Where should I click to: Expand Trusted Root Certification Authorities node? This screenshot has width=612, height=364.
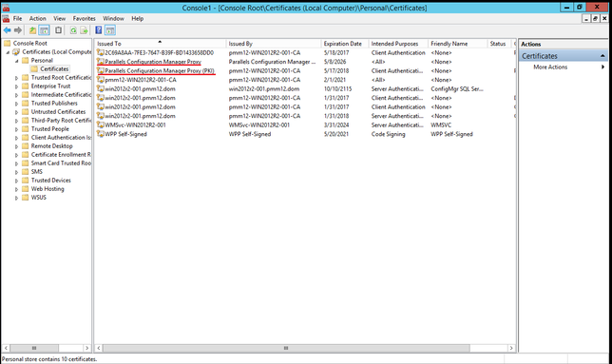click(16, 78)
